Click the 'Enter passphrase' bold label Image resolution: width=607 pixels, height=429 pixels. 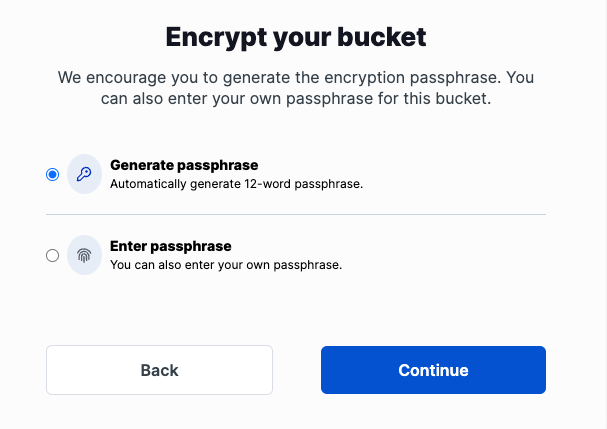point(171,246)
